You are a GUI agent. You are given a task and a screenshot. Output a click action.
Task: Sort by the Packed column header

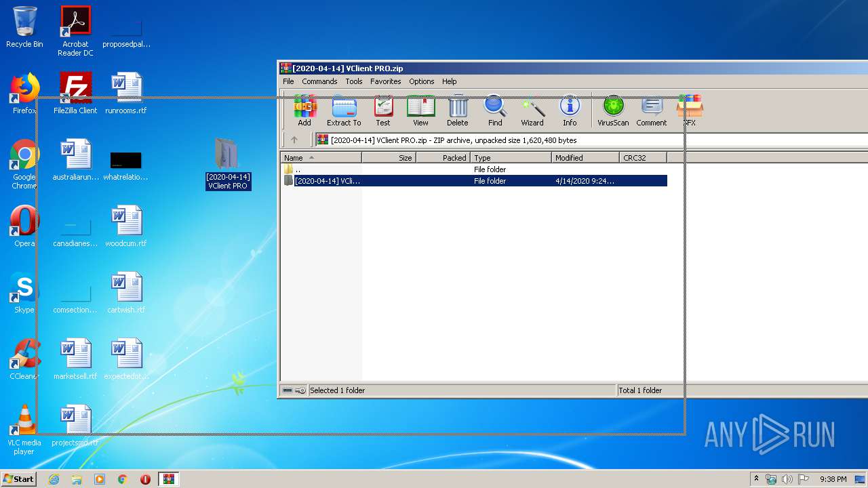click(x=443, y=158)
